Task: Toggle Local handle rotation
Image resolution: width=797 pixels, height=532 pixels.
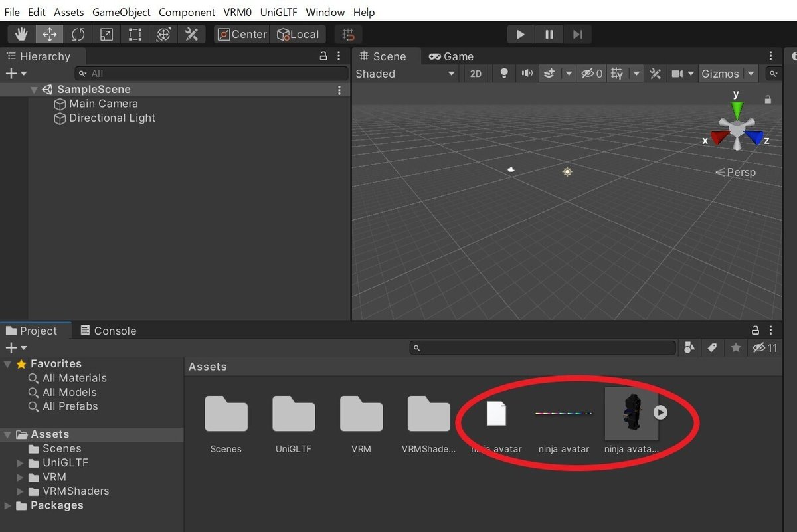Action: click(298, 35)
